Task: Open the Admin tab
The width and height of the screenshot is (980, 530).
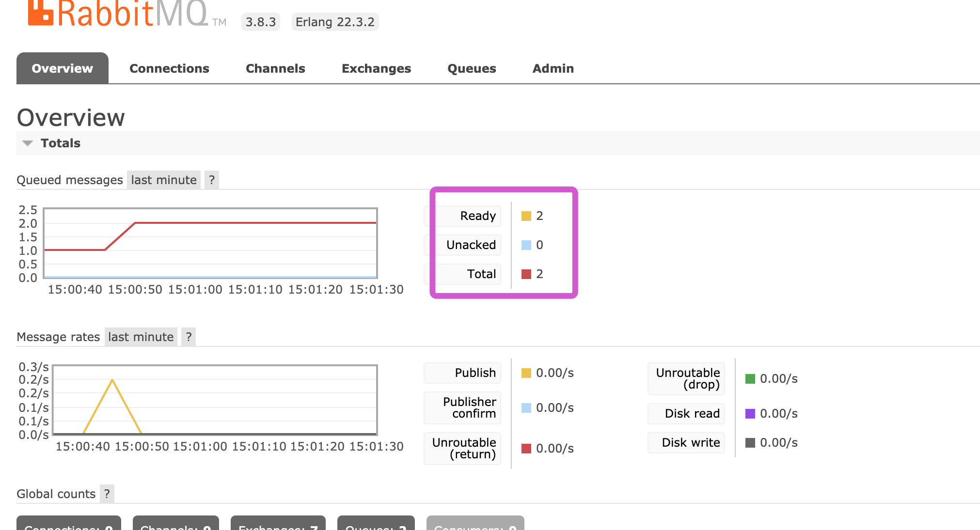Action: coord(553,68)
